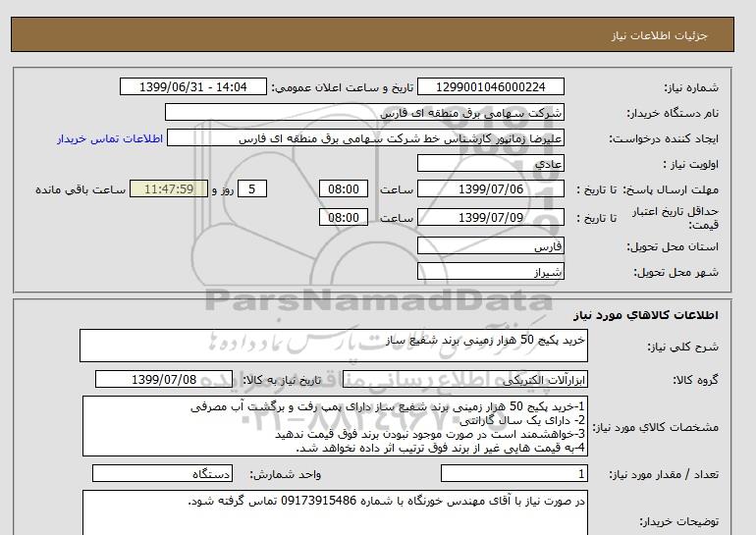Click the general description box خرید پکیج 50 هزار

coord(334,346)
